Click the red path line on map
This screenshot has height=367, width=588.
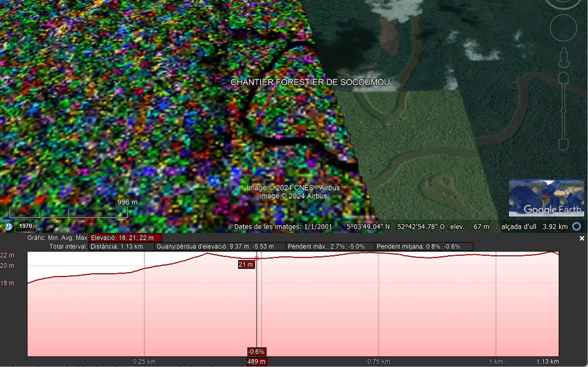pos(274,89)
